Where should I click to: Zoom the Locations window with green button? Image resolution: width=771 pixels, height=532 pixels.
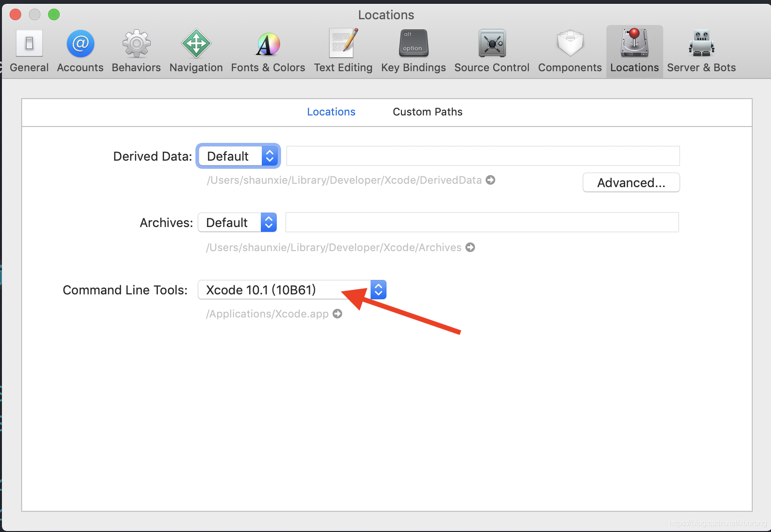point(54,14)
